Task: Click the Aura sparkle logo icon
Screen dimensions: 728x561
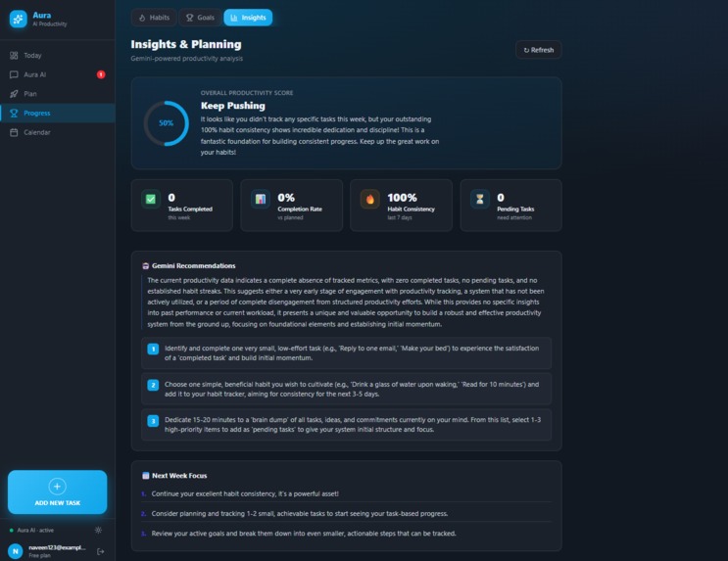Action: [x=18, y=19]
